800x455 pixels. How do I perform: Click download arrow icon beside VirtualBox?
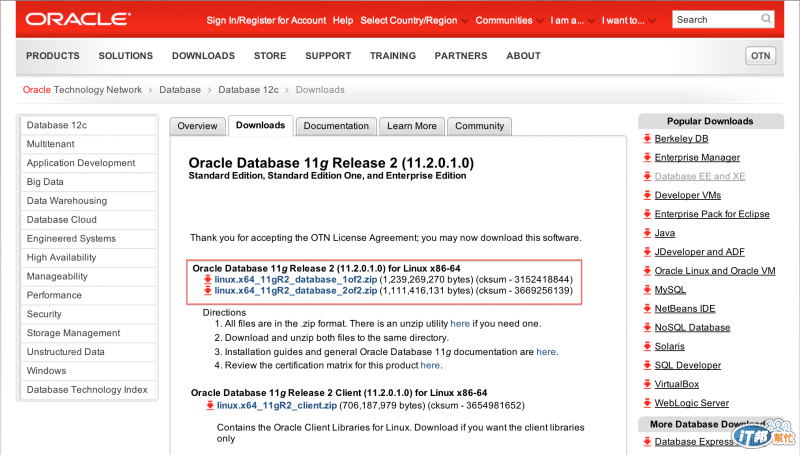[647, 384]
